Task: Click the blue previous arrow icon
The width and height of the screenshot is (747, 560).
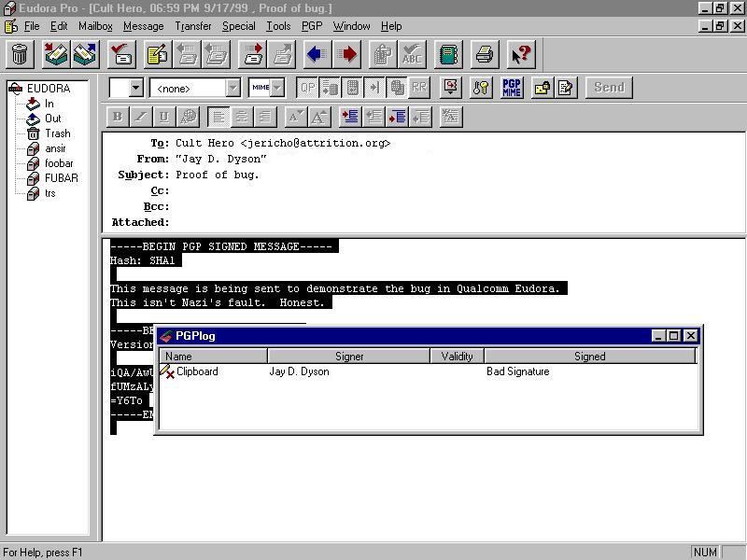Action: (x=316, y=54)
